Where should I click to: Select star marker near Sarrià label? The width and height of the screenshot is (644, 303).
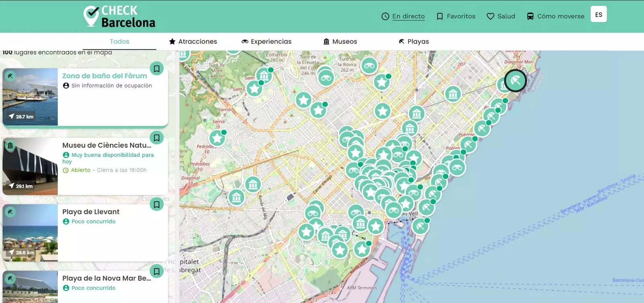tap(217, 138)
